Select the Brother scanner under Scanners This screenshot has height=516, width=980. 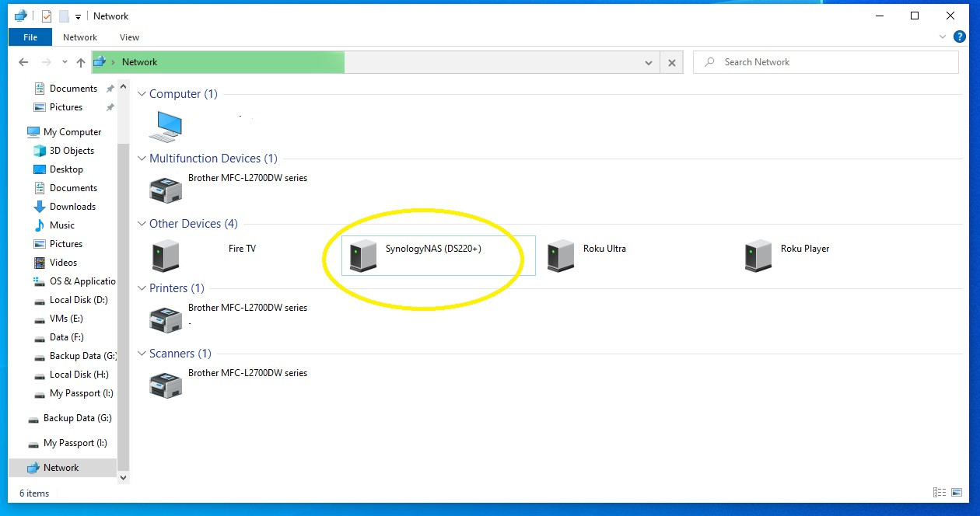pos(233,378)
